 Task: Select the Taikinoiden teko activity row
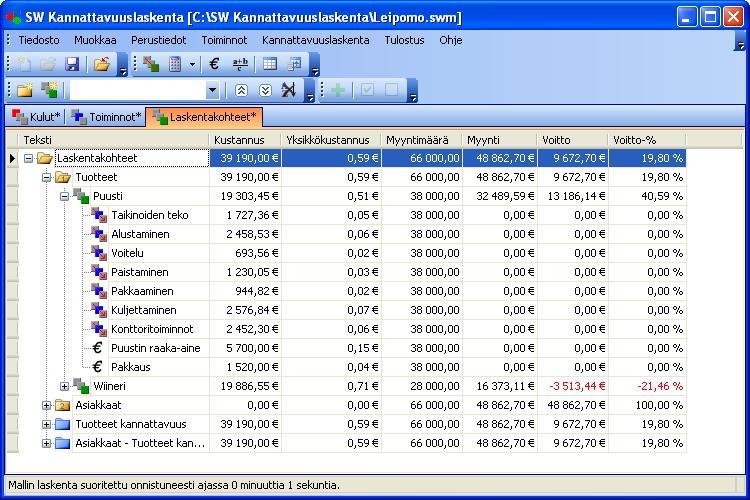click(352, 215)
